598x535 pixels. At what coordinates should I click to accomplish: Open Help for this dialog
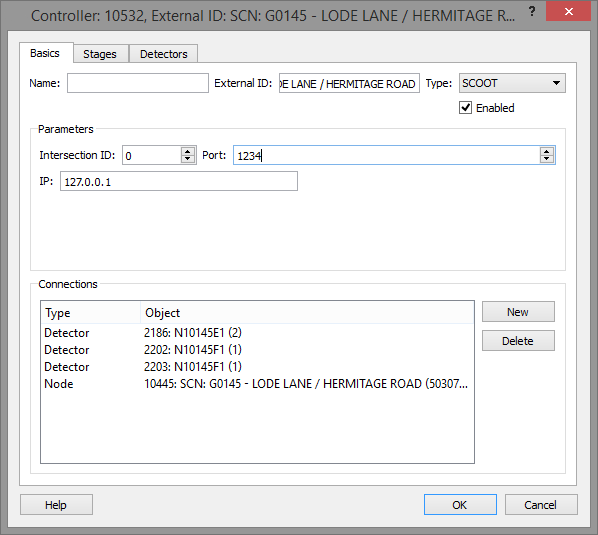[56, 505]
